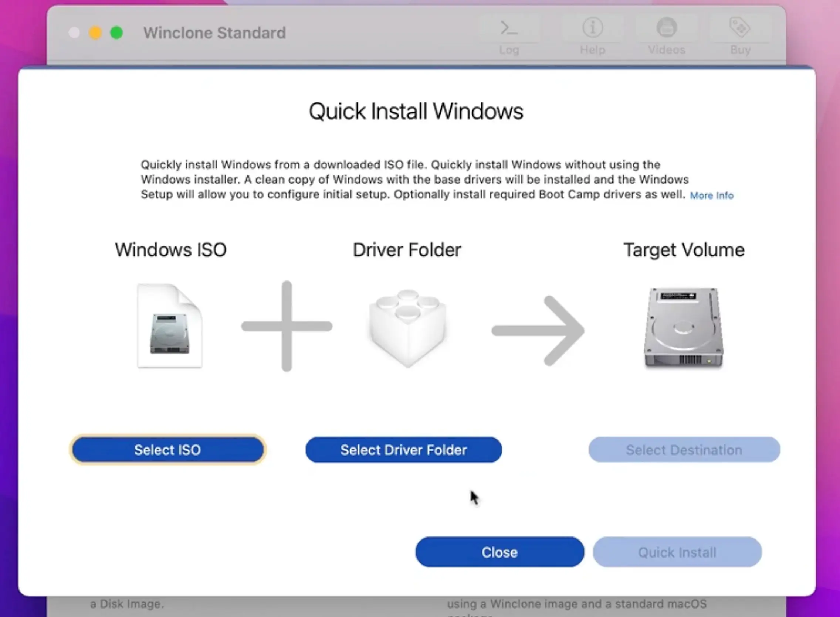Click the Windows ISO label

(171, 249)
